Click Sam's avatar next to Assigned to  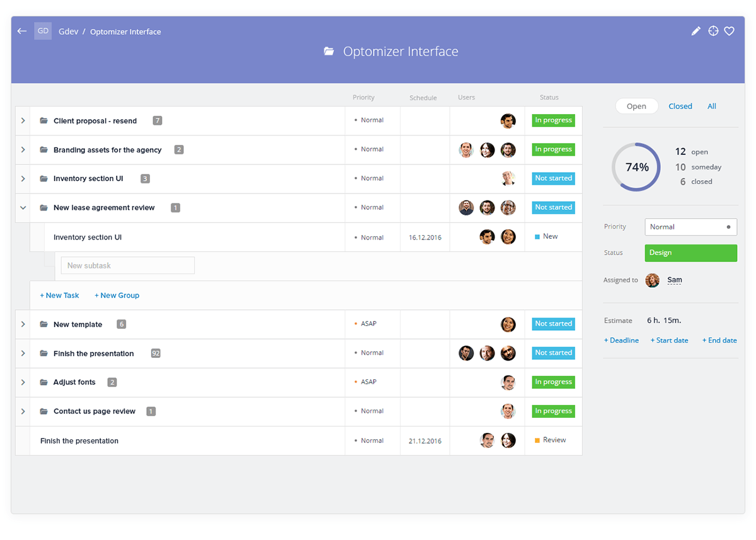pos(653,280)
